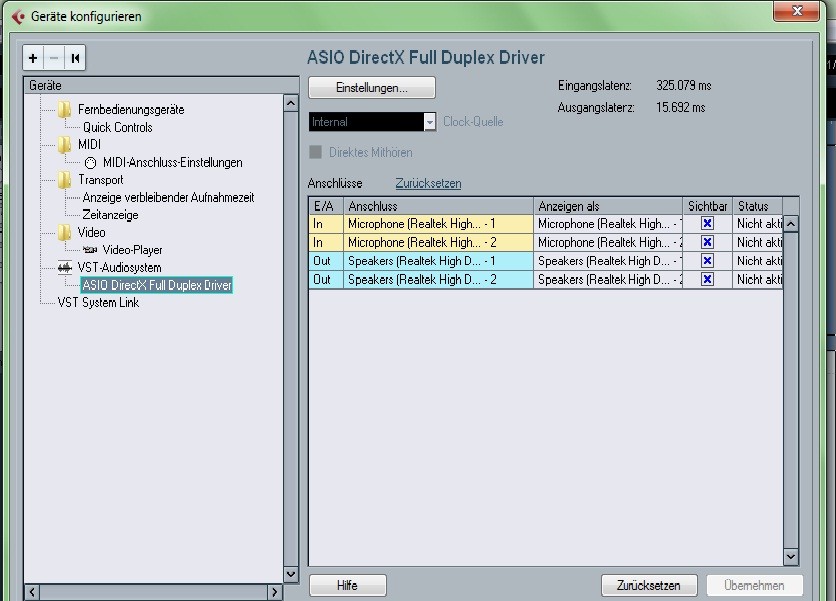
Task: Click the VST-Audiosystem waveform icon
Action: 65,267
